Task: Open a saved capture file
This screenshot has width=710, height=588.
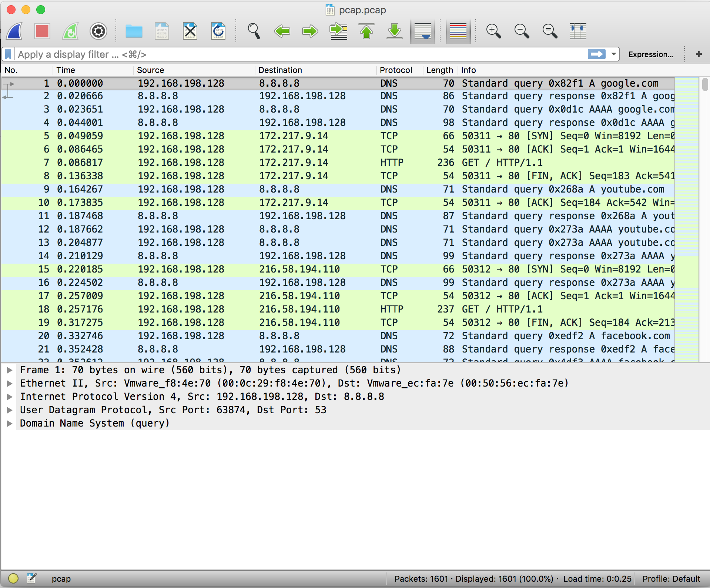Action: click(x=134, y=31)
